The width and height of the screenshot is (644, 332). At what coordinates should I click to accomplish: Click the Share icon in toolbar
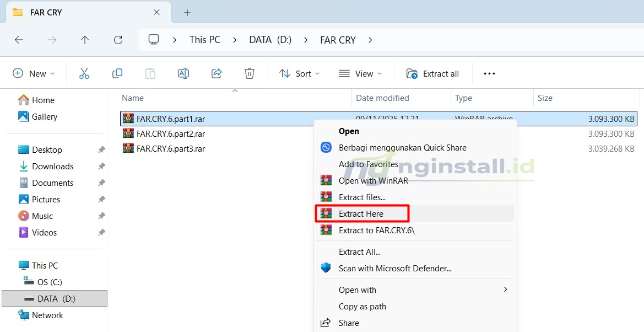217,74
